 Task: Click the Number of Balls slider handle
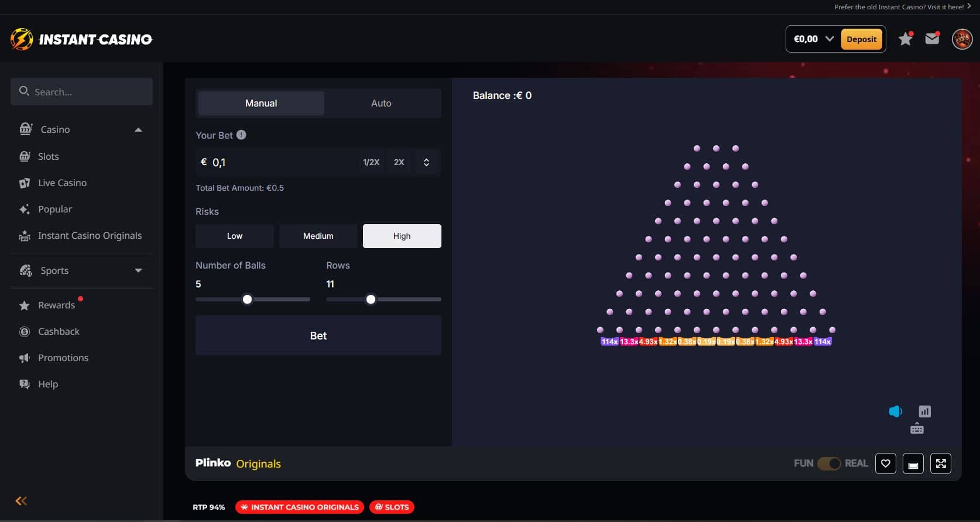coord(247,299)
